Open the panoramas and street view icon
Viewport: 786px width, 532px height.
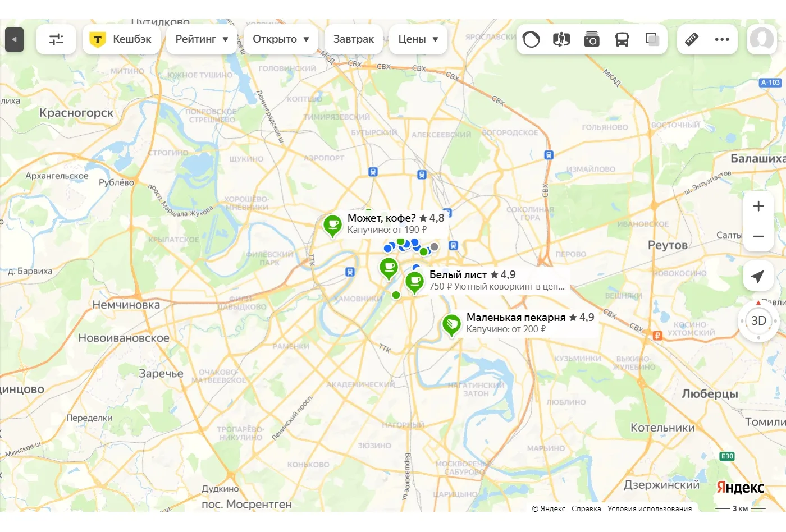(x=561, y=39)
